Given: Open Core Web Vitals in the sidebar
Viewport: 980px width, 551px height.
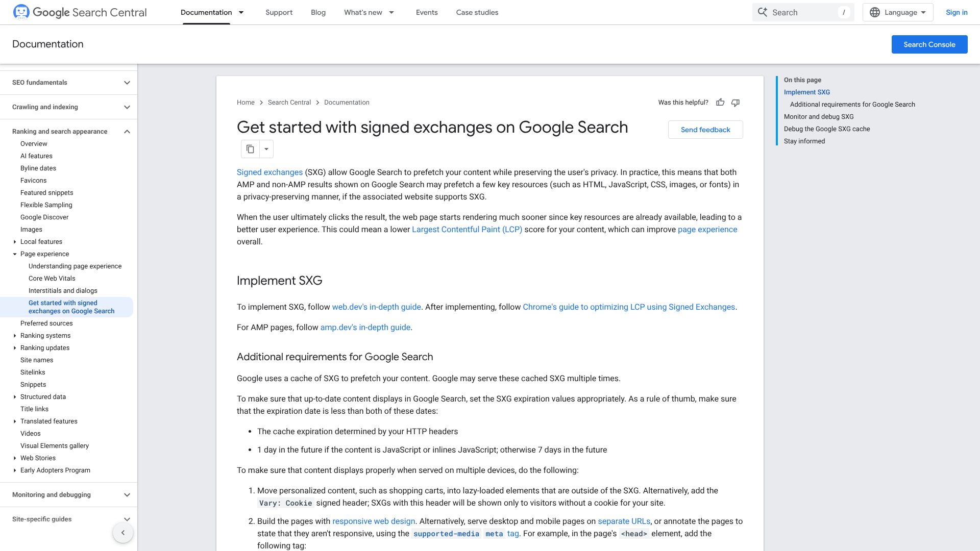Looking at the screenshot, I should pyautogui.click(x=52, y=279).
